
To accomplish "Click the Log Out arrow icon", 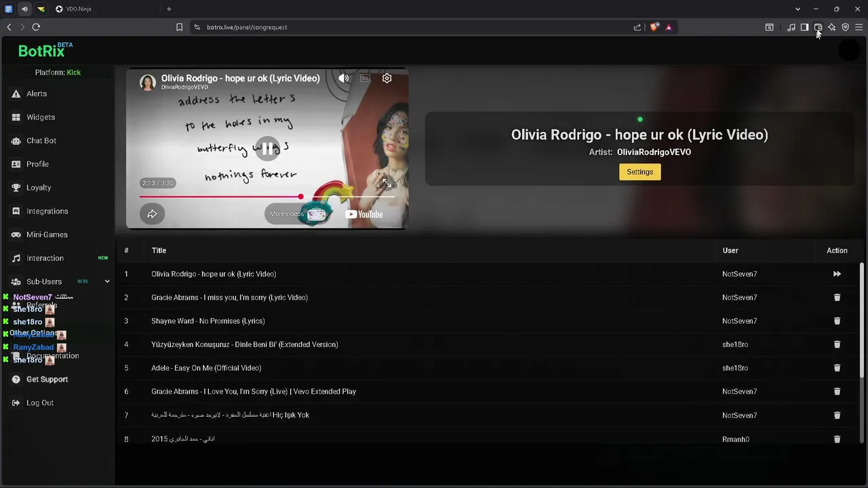I will coord(16,403).
